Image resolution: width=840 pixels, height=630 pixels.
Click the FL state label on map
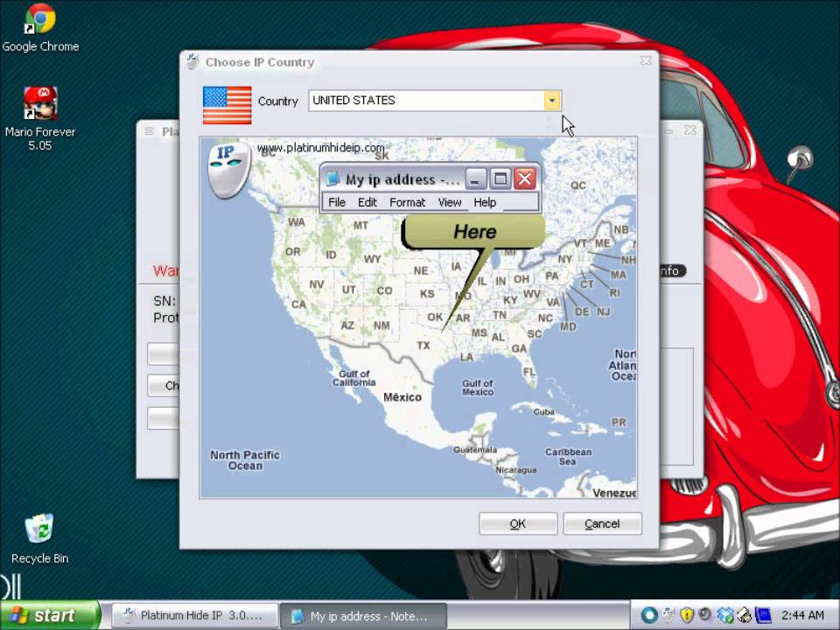click(529, 371)
